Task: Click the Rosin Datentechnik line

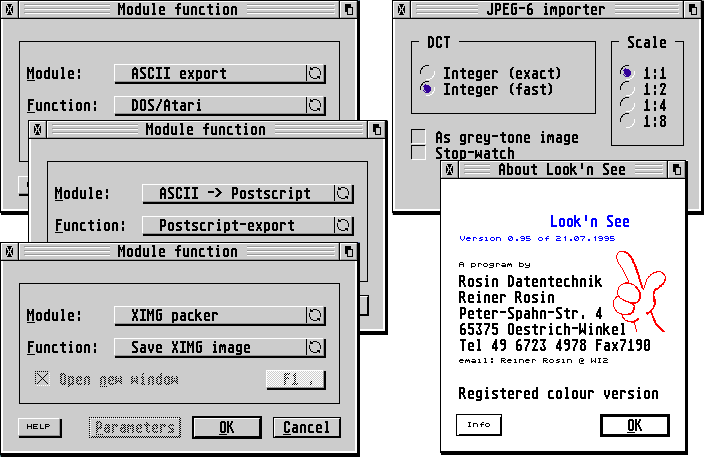Action: (x=530, y=281)
